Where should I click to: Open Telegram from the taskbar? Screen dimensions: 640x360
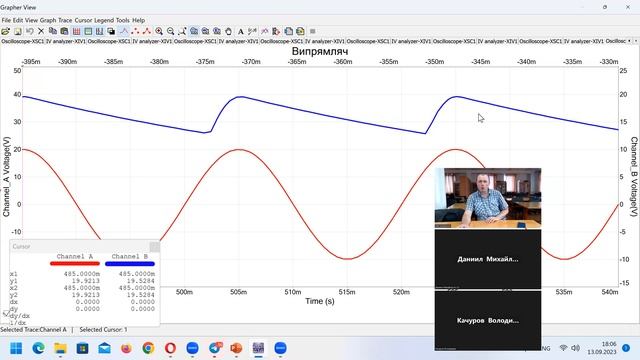(x=215, y=348)
